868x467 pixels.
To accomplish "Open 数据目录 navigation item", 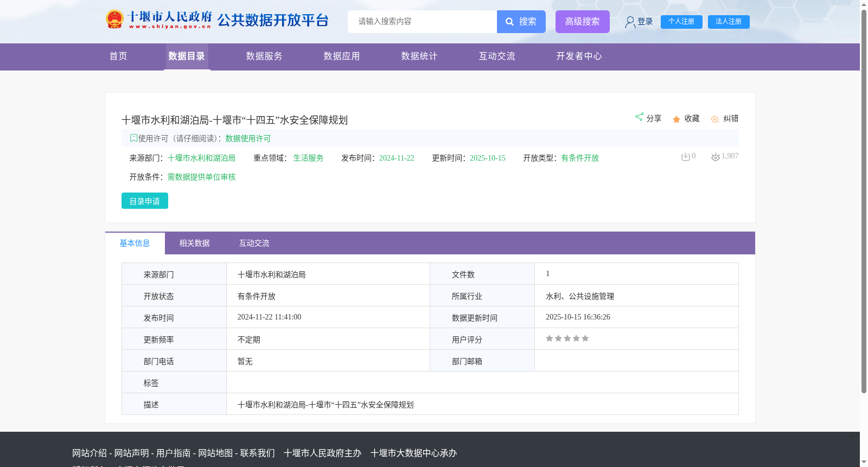I will (187, 56).
